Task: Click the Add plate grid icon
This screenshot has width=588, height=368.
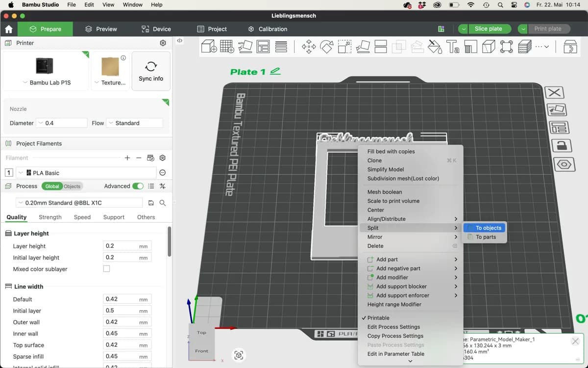Action: click(x=227, y=47)
